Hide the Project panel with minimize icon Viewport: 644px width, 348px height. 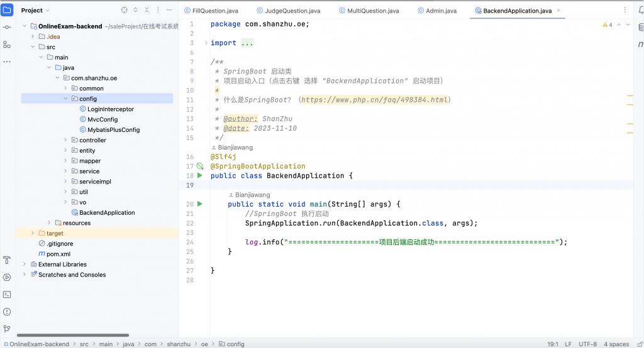(170, 11)
